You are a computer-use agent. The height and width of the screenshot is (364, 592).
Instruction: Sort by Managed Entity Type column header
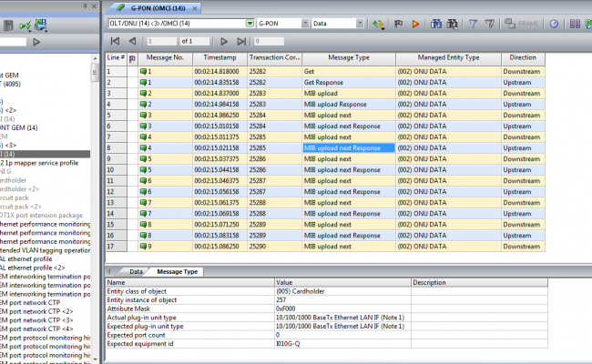click(x=448, y=57)
